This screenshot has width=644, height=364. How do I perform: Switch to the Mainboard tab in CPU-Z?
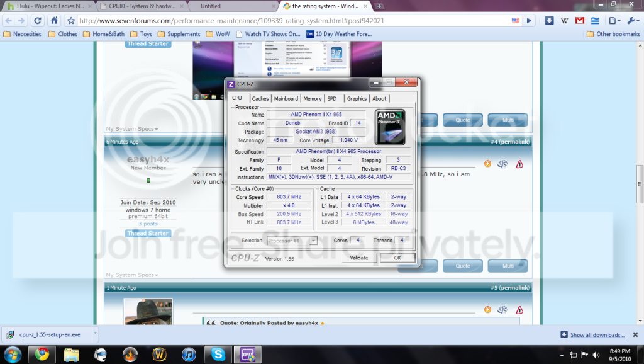286,99
